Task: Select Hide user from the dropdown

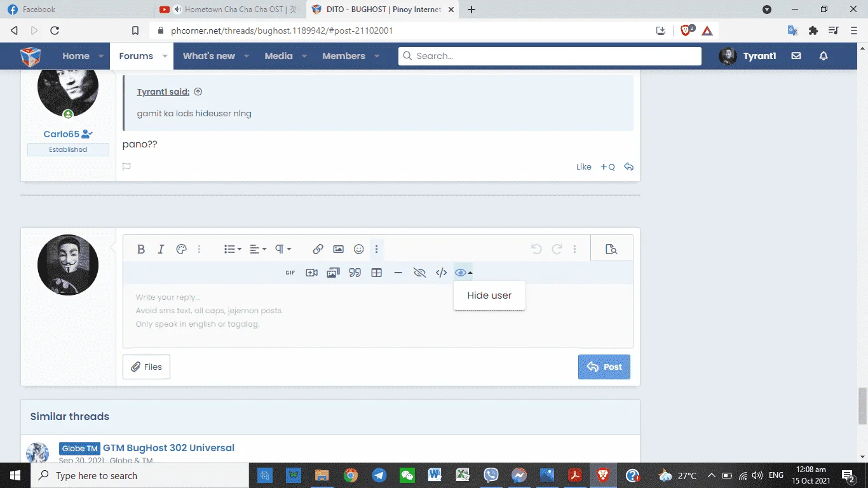Action: (x=489, y=295)
